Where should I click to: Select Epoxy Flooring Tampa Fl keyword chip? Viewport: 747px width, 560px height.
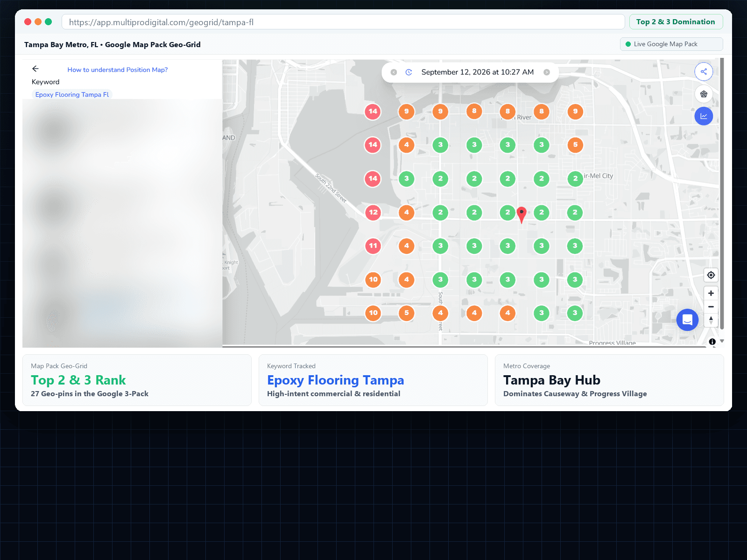pos(72,94)
